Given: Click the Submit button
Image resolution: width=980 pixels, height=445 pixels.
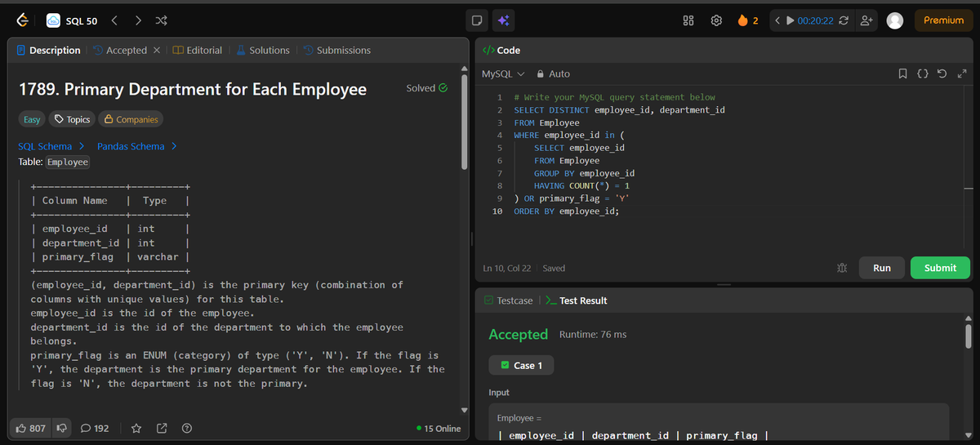Looking at the screenshot, I should tap(940, 268).
